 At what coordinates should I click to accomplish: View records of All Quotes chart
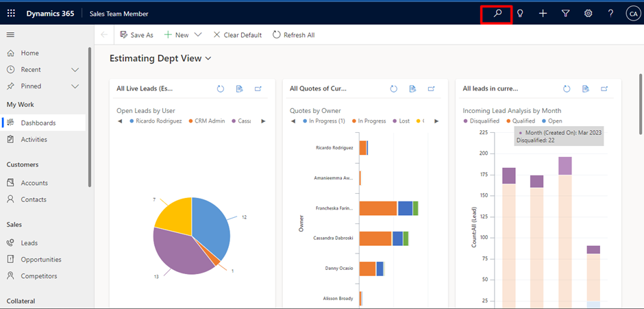click(x=412, y=88)
